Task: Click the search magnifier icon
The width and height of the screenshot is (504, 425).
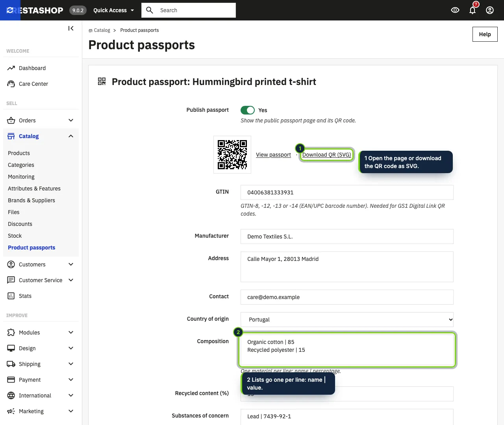Action: (150, 10)
